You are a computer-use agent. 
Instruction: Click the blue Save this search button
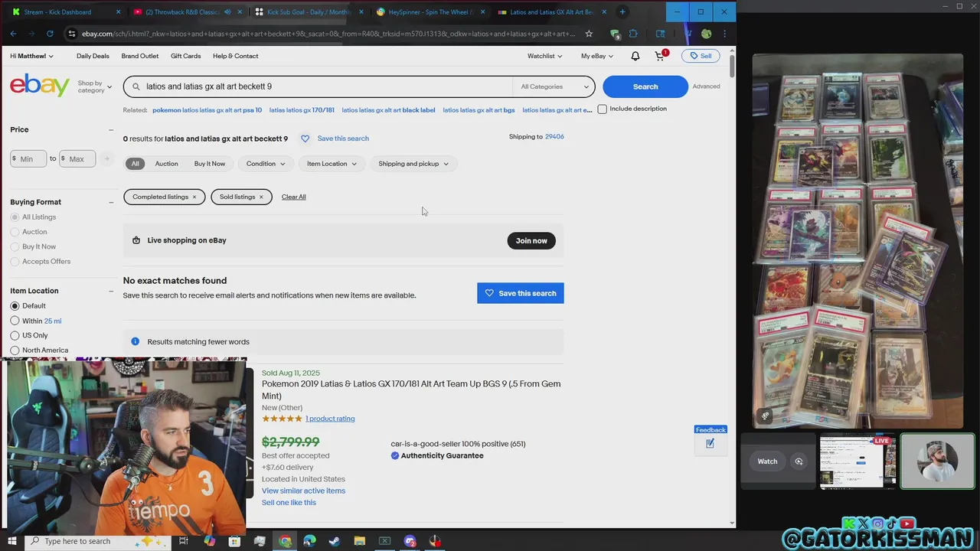tap(521, 293)
